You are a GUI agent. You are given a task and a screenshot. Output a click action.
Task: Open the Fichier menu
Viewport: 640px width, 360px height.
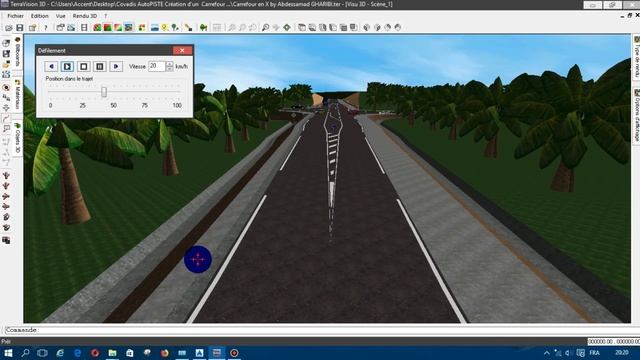pyautogui.click(x=16, y=16)
